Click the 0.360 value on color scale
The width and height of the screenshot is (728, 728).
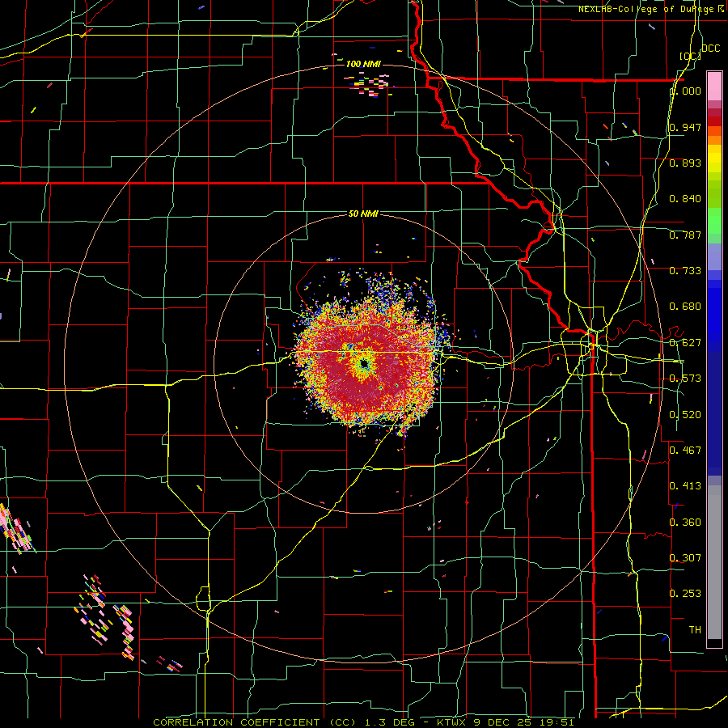[x=685, y=523]
